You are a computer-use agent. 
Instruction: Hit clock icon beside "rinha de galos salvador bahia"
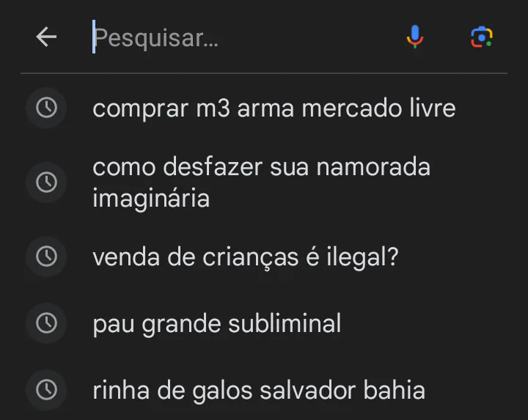[x=46, y=390]
